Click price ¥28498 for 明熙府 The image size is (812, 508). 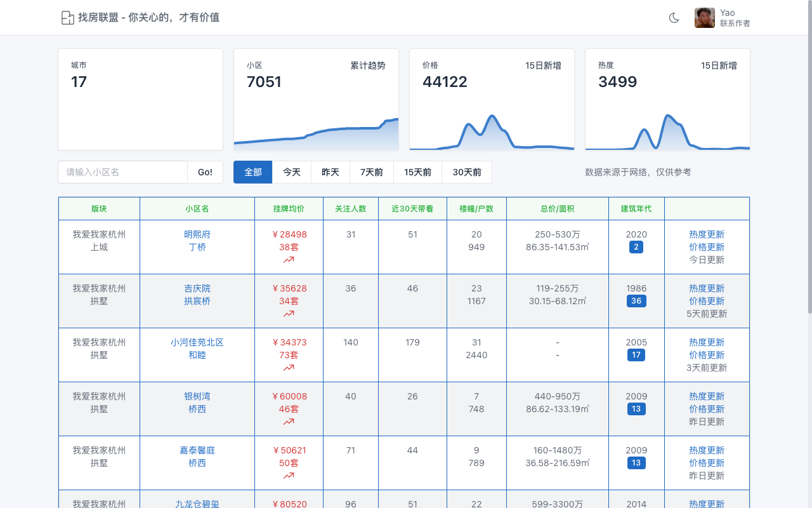[x=289, y=234]
